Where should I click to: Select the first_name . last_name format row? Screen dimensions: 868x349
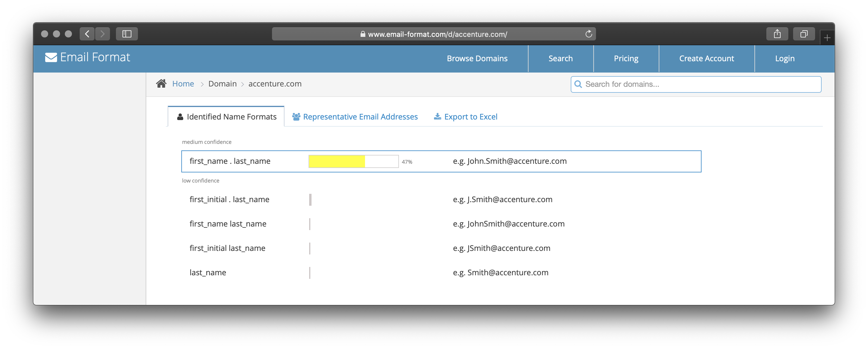pos(441,161)
